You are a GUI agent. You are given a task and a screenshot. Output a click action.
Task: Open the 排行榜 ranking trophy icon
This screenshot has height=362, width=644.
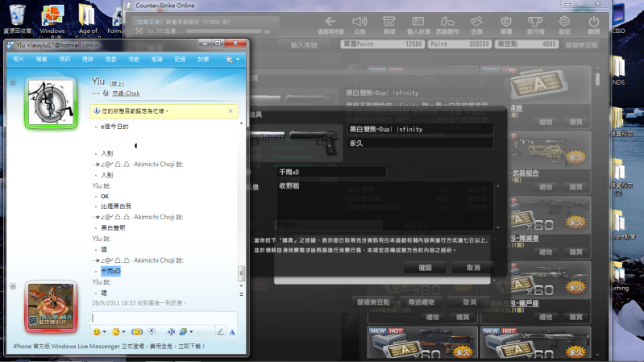click(535, 22)
